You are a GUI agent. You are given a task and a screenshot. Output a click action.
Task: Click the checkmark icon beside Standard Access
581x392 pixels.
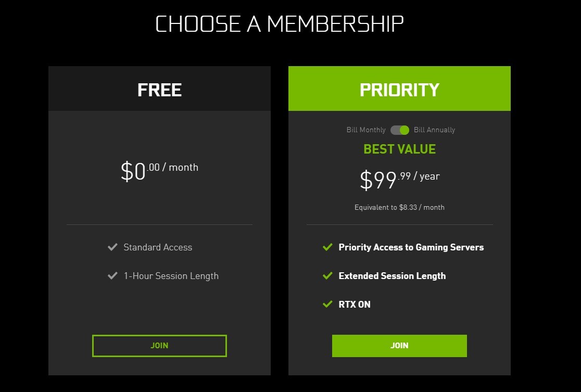pos(112,247)
